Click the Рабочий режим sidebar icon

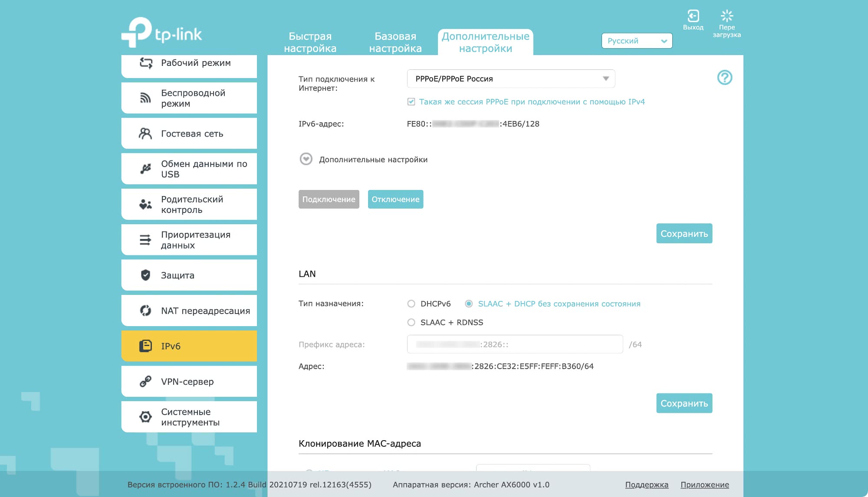(146, 63)
